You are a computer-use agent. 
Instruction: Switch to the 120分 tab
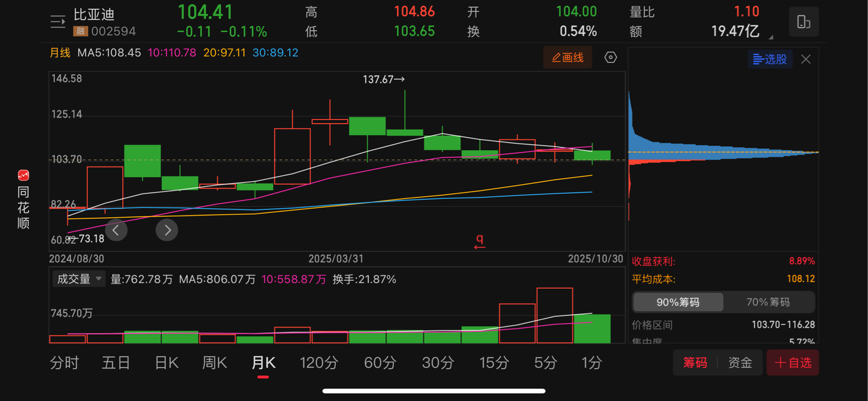pos(319,363)
